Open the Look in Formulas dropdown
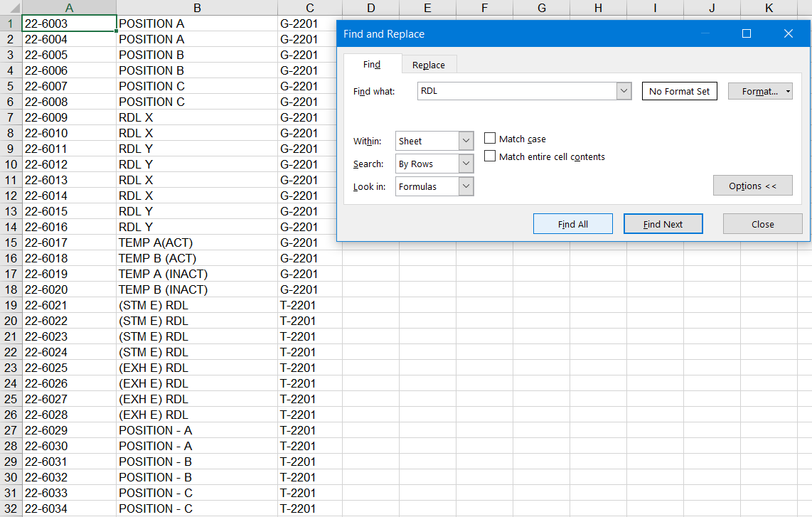The width and height of the screenshot is (812, 517). (x=466, y=186)
